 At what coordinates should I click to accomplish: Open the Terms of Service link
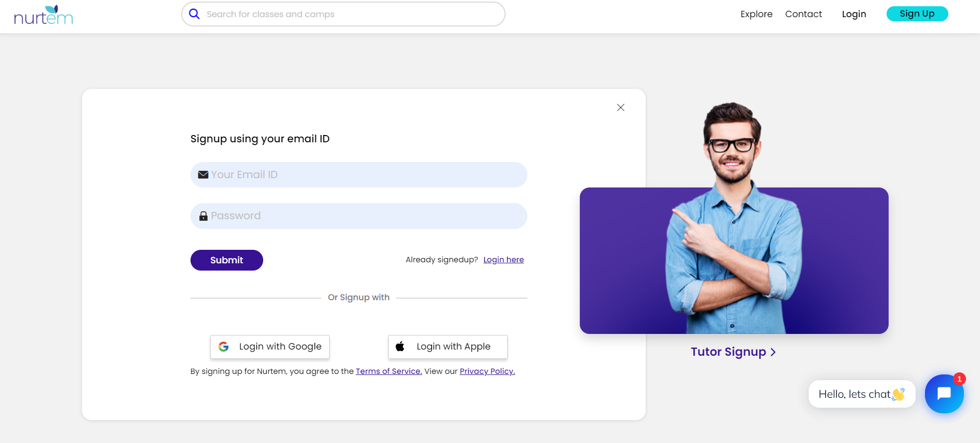(x=388, y=371)
